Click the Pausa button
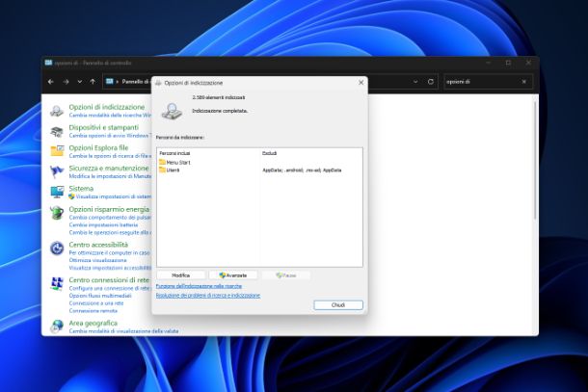The height and width of the screenshot is (392, 588). [285, 275]
